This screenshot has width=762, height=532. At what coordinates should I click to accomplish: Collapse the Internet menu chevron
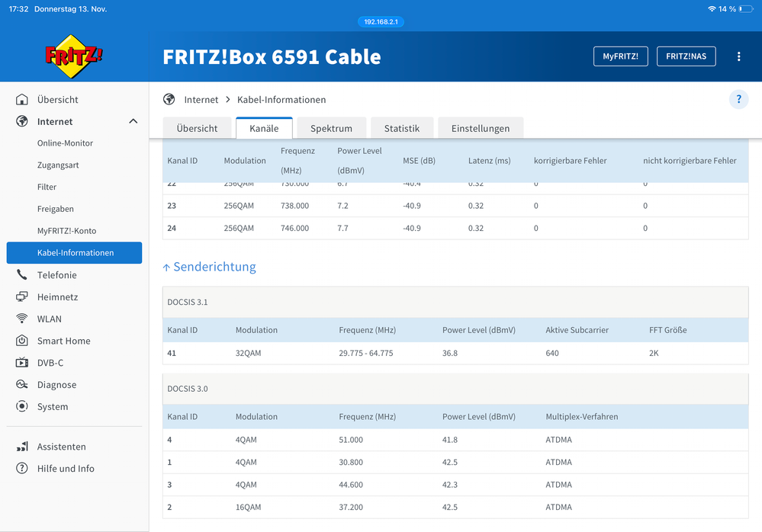(x=133, y=122)
